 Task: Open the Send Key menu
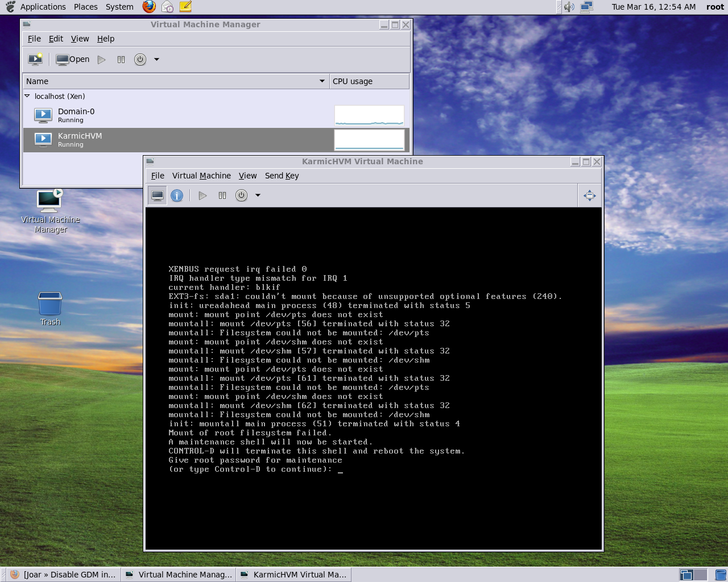[282, 176]
